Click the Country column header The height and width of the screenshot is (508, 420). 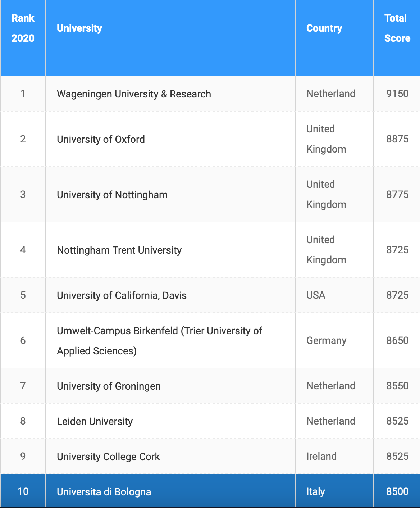point(324,28)
